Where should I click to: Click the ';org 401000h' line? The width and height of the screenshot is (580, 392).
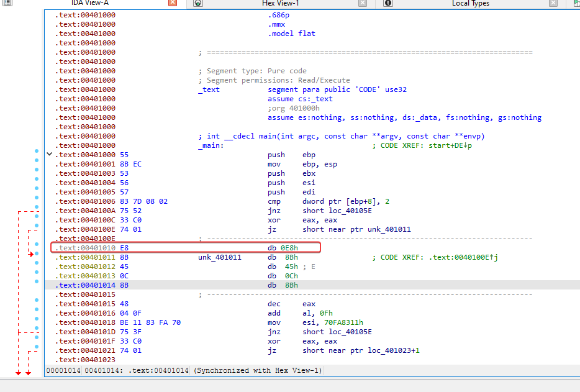pyautogui.click(x=293, y=108)
